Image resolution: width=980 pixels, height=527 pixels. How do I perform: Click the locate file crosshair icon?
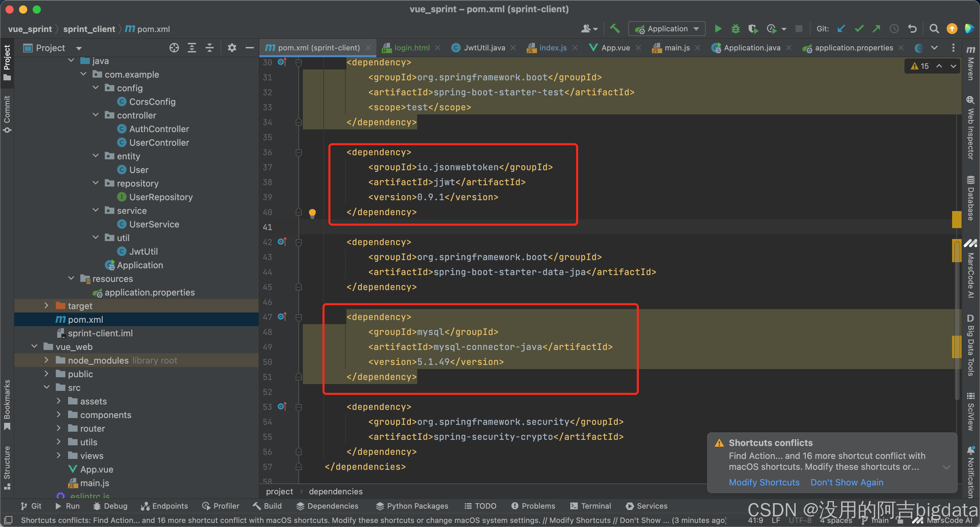click(x=174, y=48)
